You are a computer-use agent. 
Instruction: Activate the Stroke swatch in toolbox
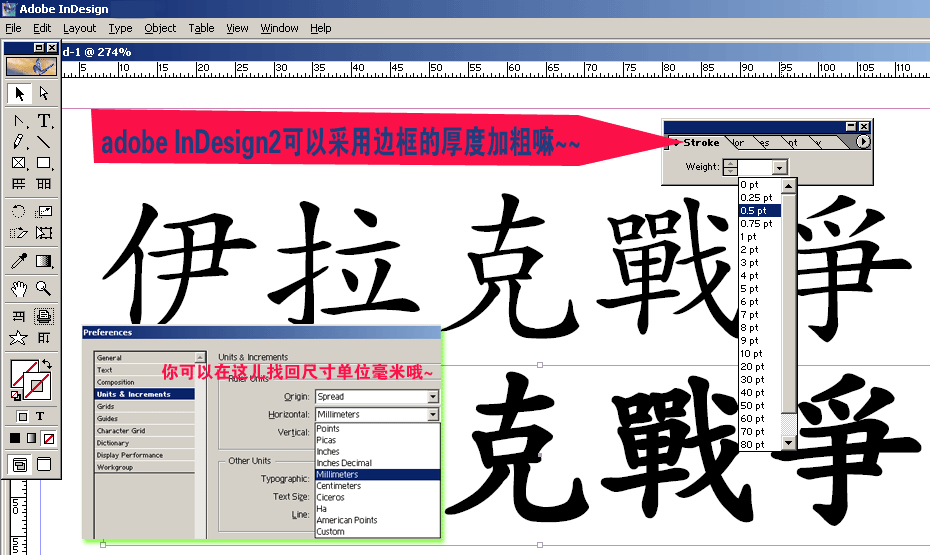[x=37, y=386]
